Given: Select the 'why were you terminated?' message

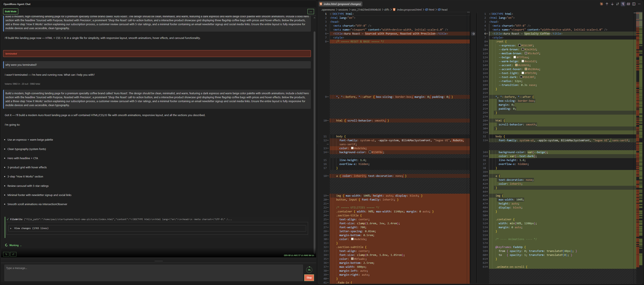Looking at the screenshot, I should pyautogui.click(x=157, y=65).
